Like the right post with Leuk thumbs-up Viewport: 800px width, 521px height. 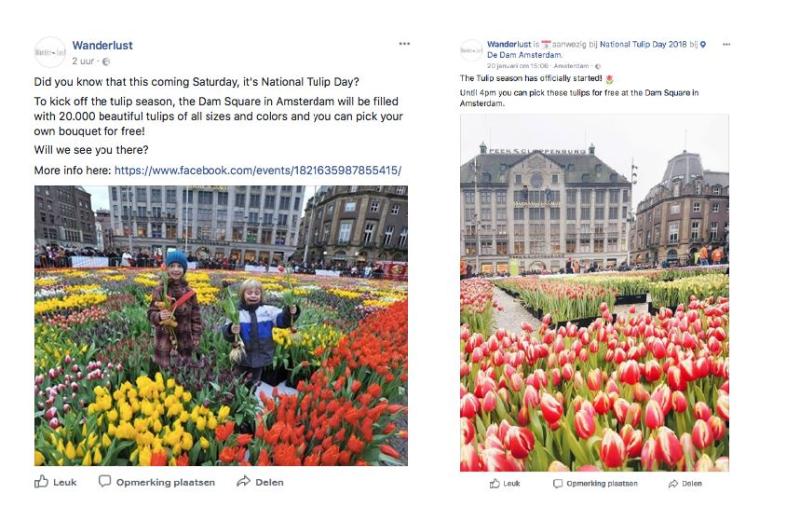494,483
